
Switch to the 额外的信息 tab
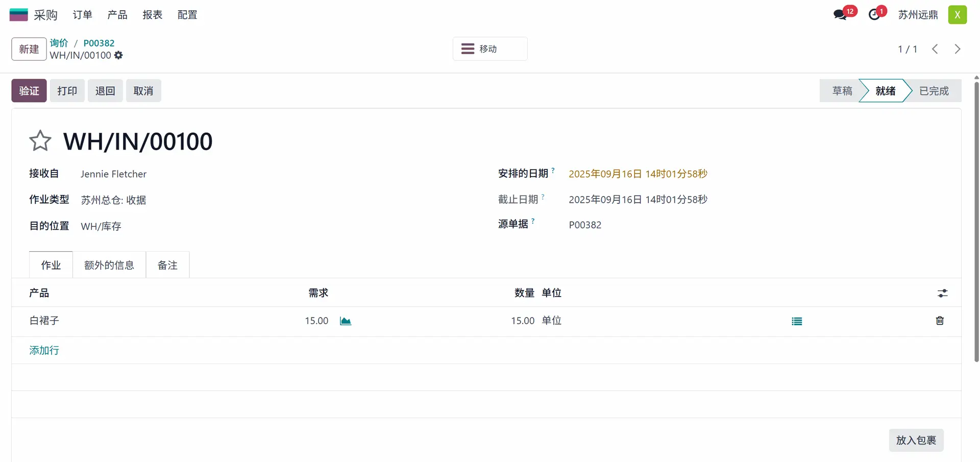click(109, 265)
